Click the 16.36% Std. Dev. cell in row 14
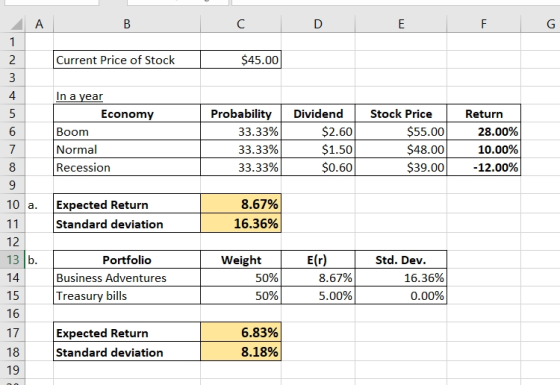560x385 pixels. click(x=401, y=278)
